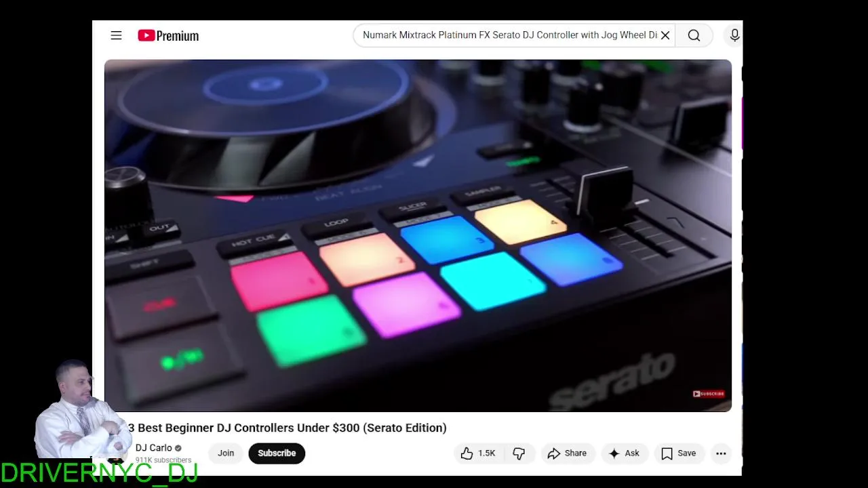The height and width of the screenshot is (488, 868).
Task: Clear the search box text
Action: [665, 35]
